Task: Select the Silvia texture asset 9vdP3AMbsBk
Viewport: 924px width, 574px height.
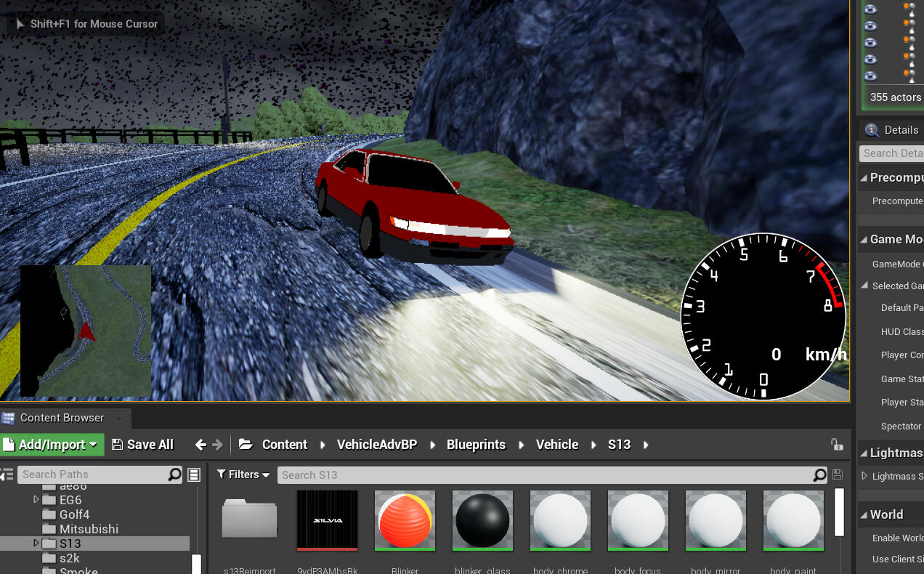Action: tap(328, 520)
